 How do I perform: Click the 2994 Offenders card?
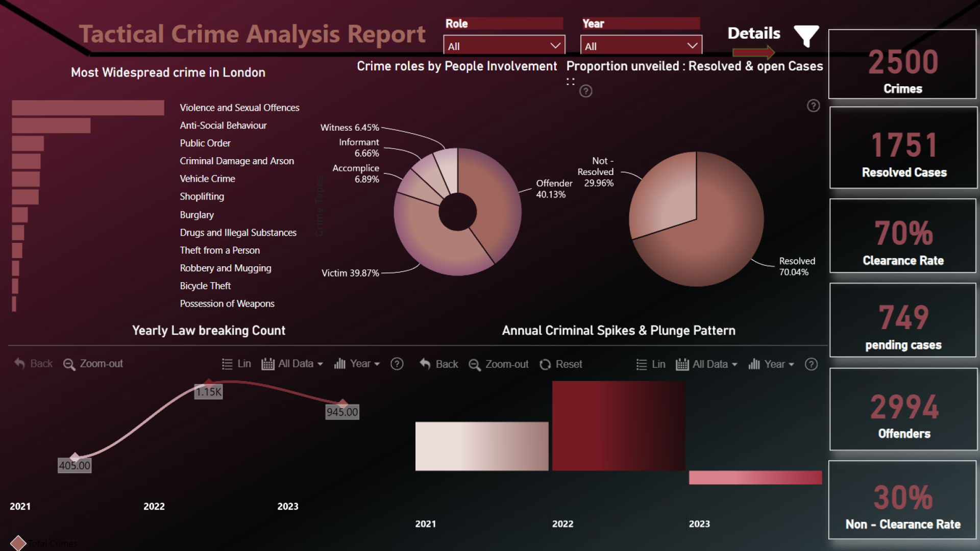pos(903,409)
